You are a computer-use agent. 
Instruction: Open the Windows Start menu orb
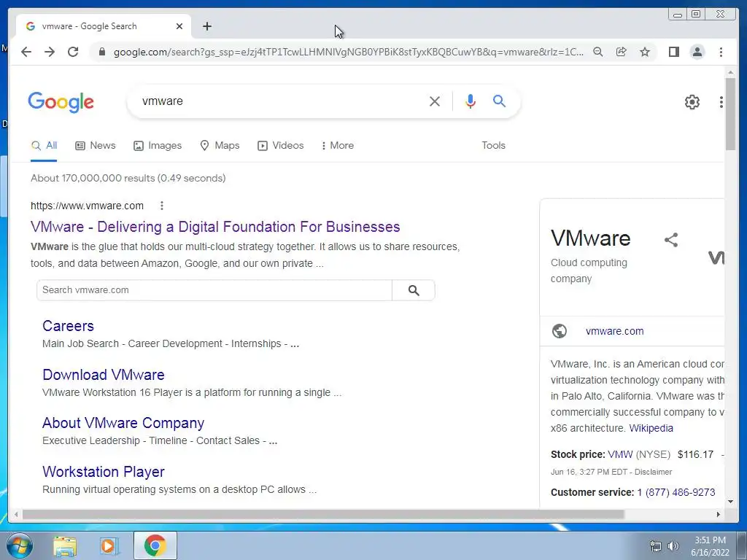20,545
